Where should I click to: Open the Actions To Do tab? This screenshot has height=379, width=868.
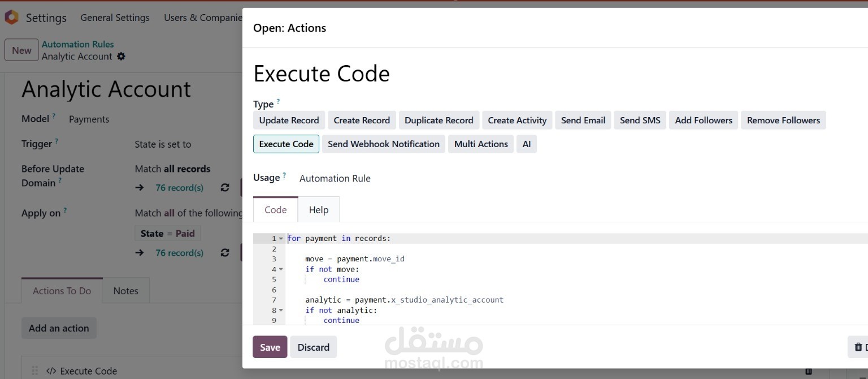click(x=62, y=291)
